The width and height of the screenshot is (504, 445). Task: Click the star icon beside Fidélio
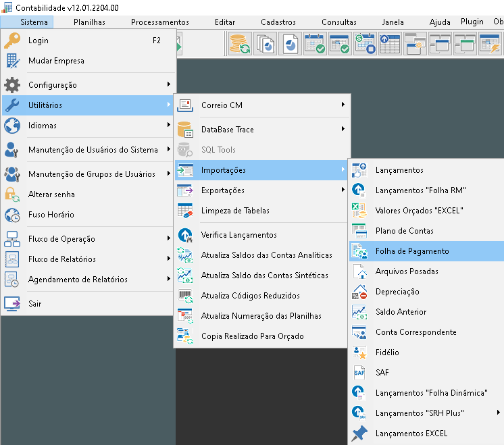(359, 352)
